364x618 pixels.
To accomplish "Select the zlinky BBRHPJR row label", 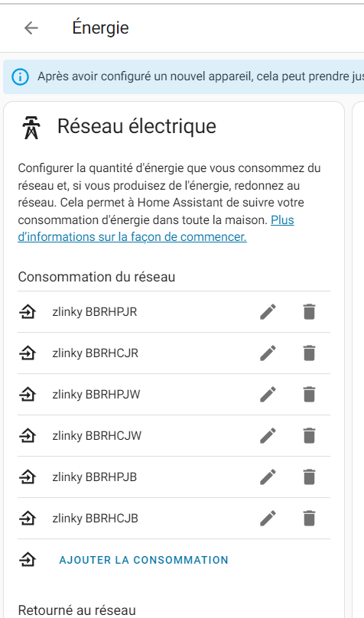I will pyautogui.click(x=95, y=312).
